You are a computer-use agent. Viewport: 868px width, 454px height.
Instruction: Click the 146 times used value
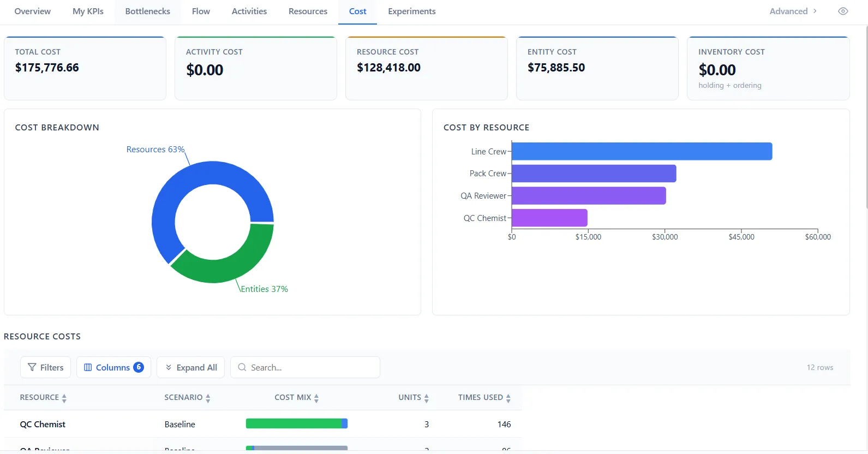click(504, 424)
